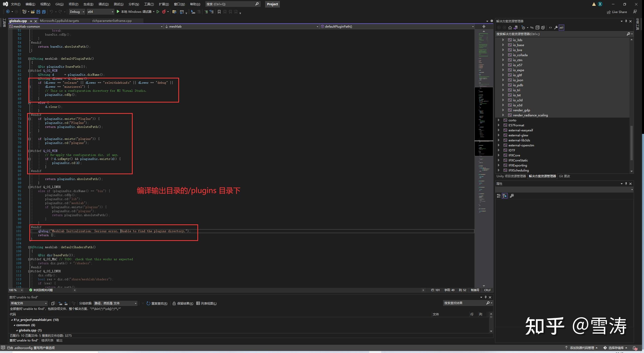Click the Save All toolbar icon

tap(44, 12)
